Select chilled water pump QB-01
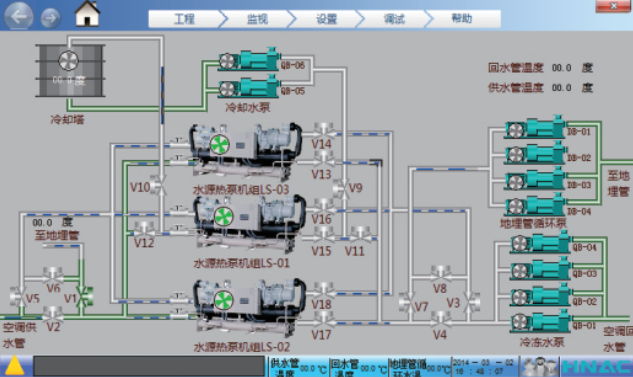The image size is (633, 377). click(541, 322)
